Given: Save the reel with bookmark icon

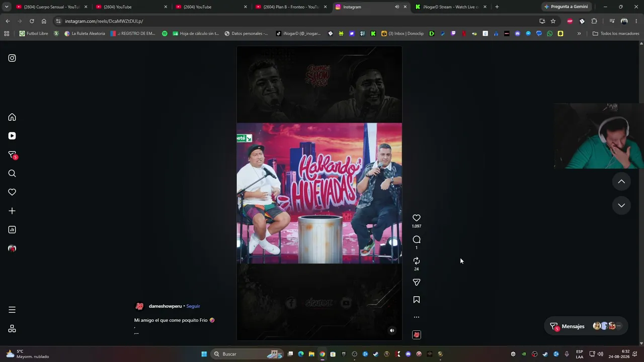Looking at the screenshot, I should tap(417, 300).
